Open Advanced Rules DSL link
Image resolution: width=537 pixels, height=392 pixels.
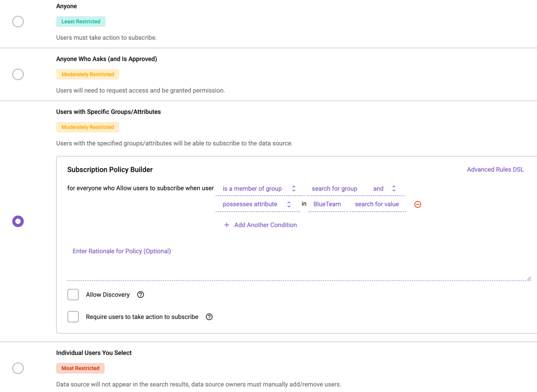(x=495, y=169)
